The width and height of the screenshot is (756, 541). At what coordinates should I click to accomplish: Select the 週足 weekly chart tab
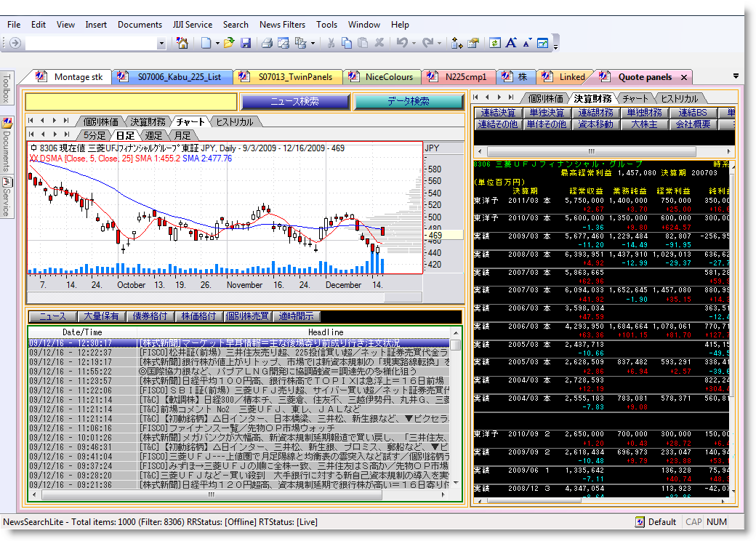click(153, 135)
